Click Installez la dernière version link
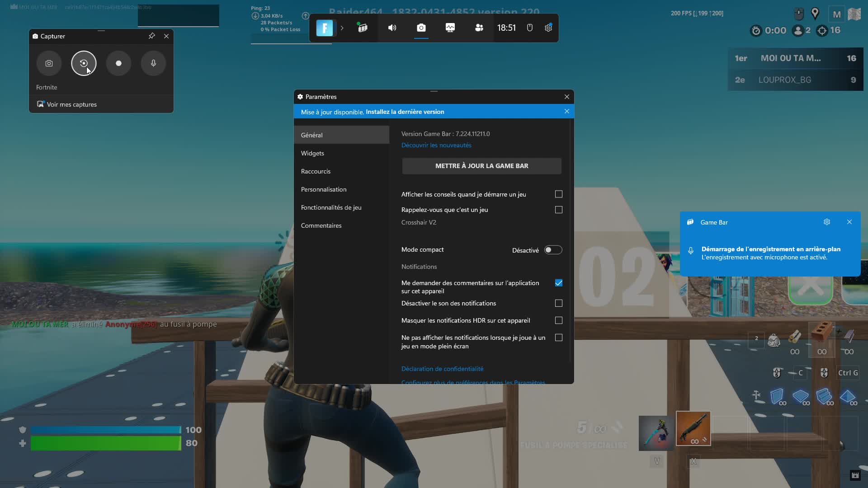 405,112
